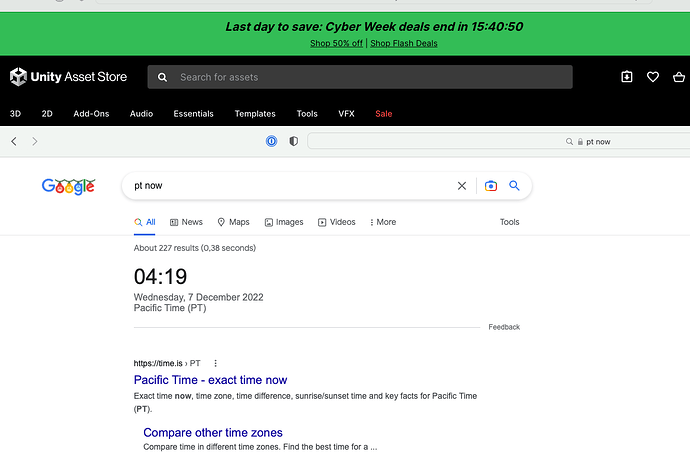
Task: Open saved assets download icon
Action: 626,77
